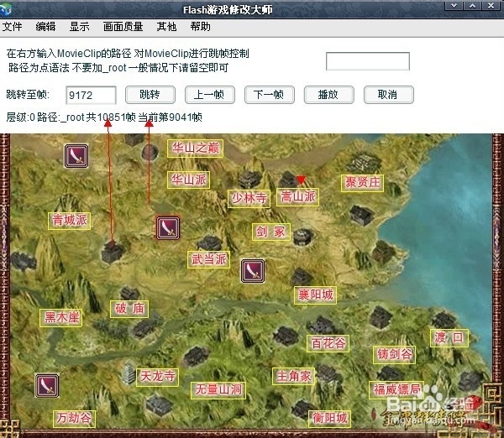Select the 华山之巅 map location
Viewport: 504px width, 438px height.
pyautogui.click(x=195, y=149)
